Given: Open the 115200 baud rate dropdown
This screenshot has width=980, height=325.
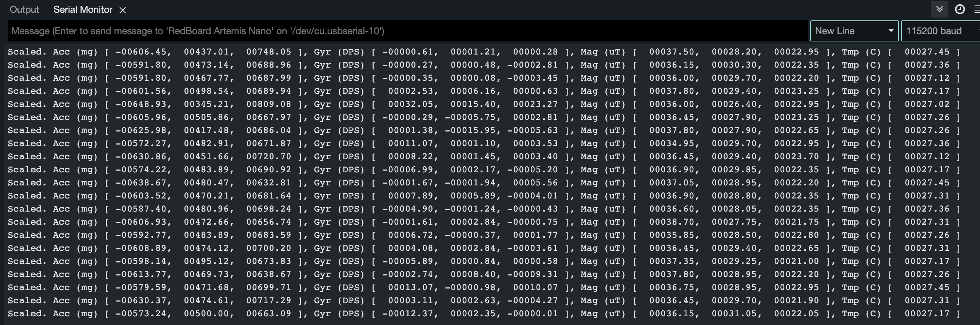Looking at the screenshot, I should point(940,31).
